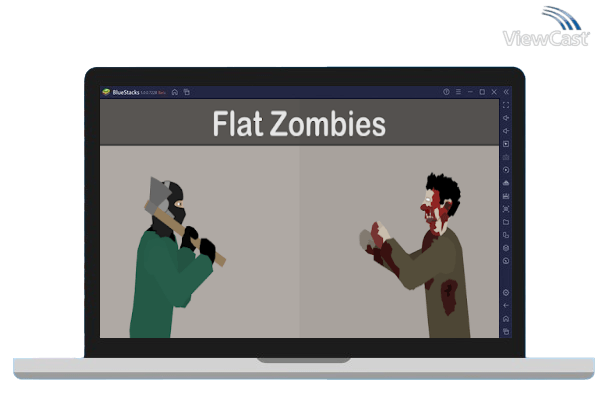Screen dimensions: 602x414
Task: Click the sidebar icon above the screenshot tool
Action: (x=506, y=196)
